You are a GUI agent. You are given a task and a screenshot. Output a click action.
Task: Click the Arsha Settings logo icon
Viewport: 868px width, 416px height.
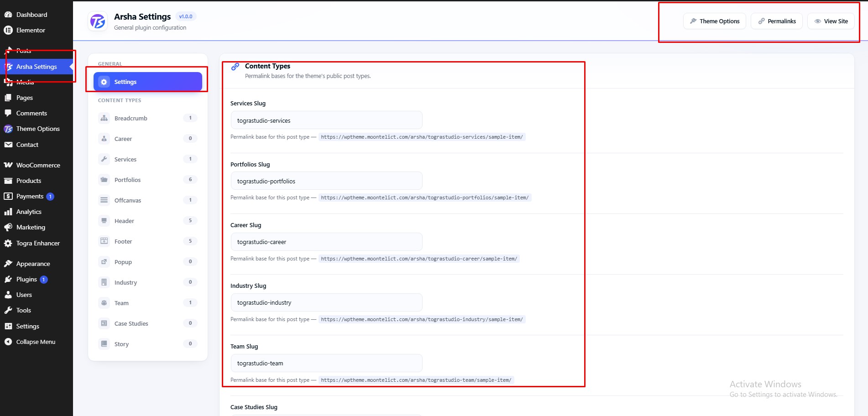[98, 21]
